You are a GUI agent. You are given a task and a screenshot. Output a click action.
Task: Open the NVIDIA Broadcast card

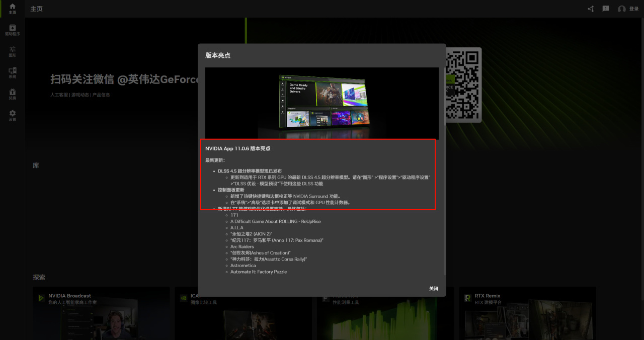(101, 313)
